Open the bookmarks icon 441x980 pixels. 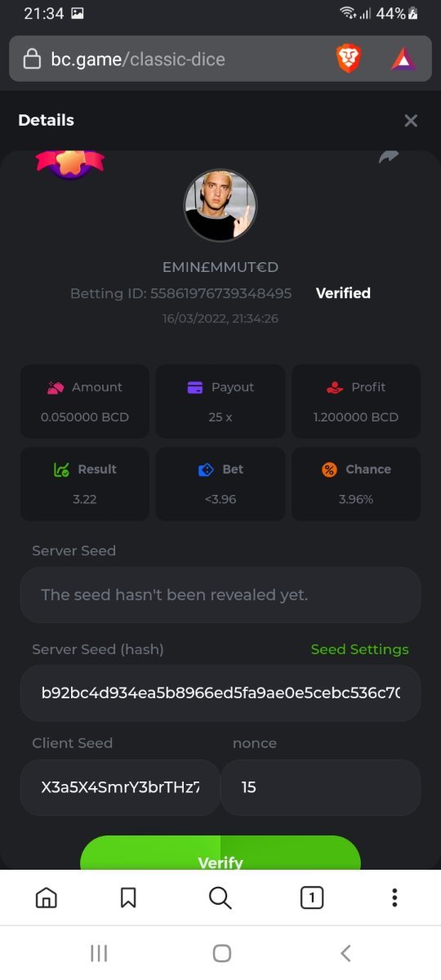(x=128, y=898)
